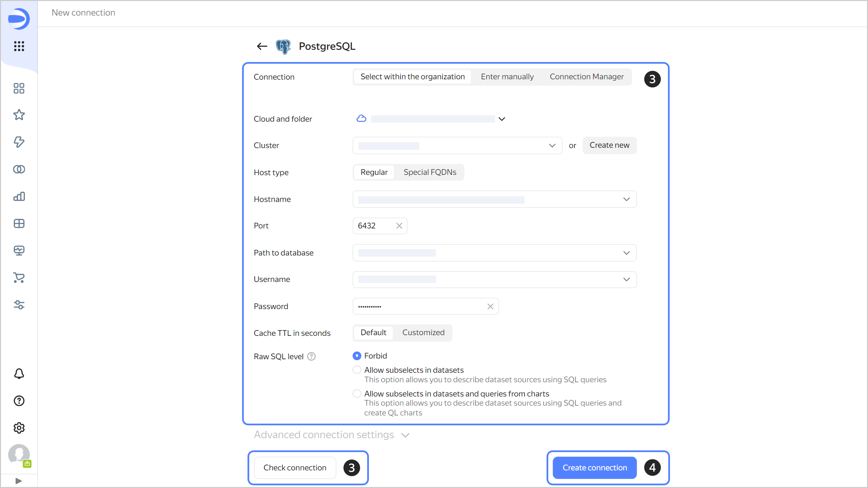Screen dimensions: 868x488
Task: Select the Special FQDNs host type toggle
Action: coord(430,172)
